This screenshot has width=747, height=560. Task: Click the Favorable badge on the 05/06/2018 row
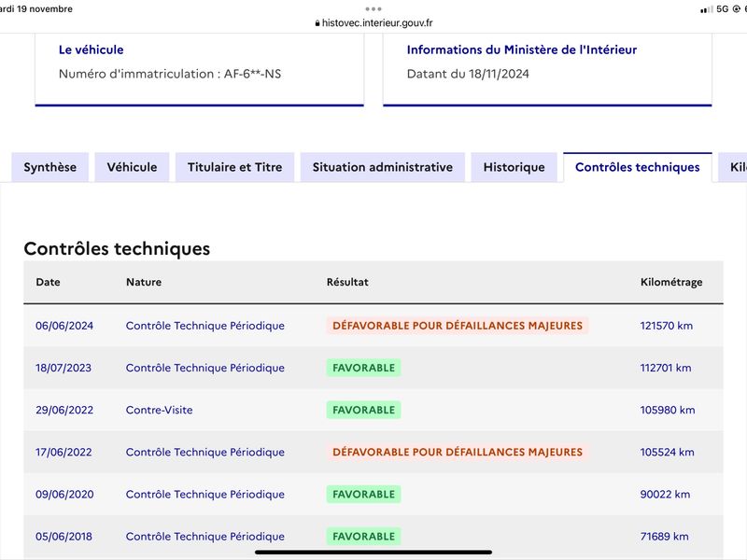tap(363, 536)
